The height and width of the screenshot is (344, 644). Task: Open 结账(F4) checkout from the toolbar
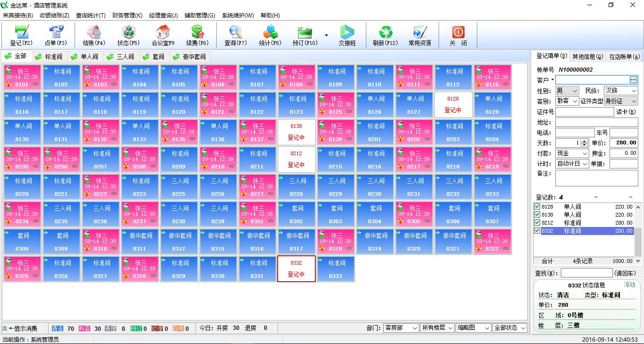(94, 35)
